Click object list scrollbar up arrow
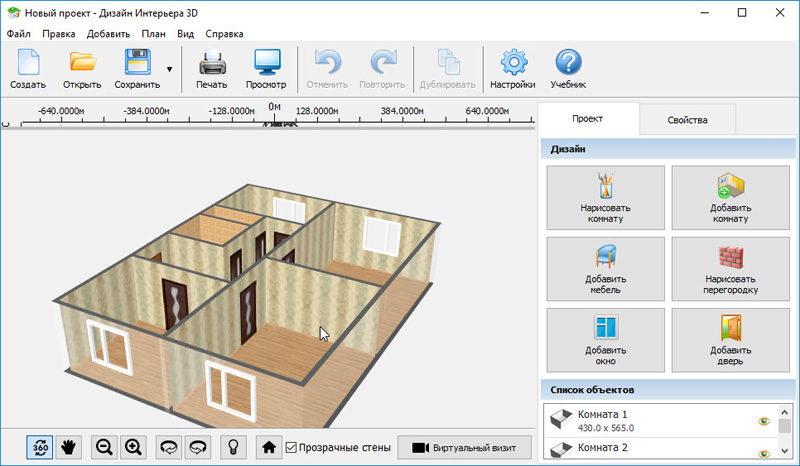800x466 pixels. (x=785, y=412)
